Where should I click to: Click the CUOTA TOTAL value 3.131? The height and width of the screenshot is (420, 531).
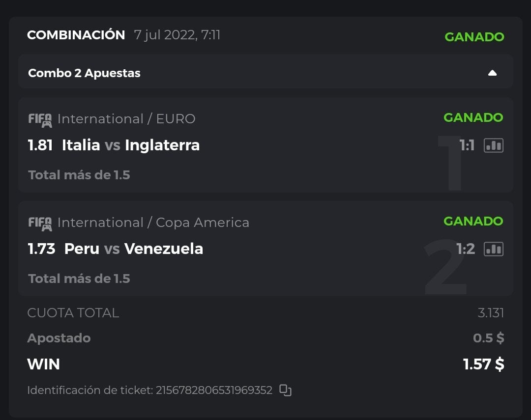pyautogui.click(x=491, y=313)
